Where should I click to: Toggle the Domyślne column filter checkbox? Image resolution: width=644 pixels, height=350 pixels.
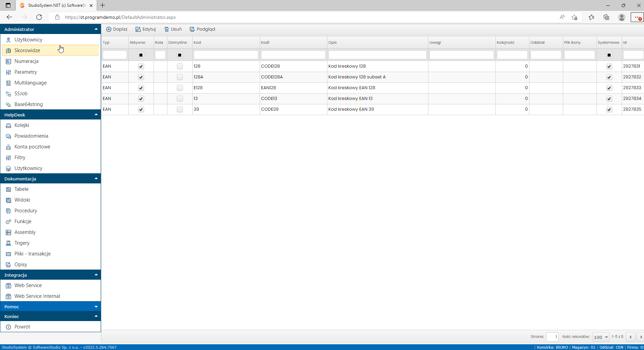(180, 55)
